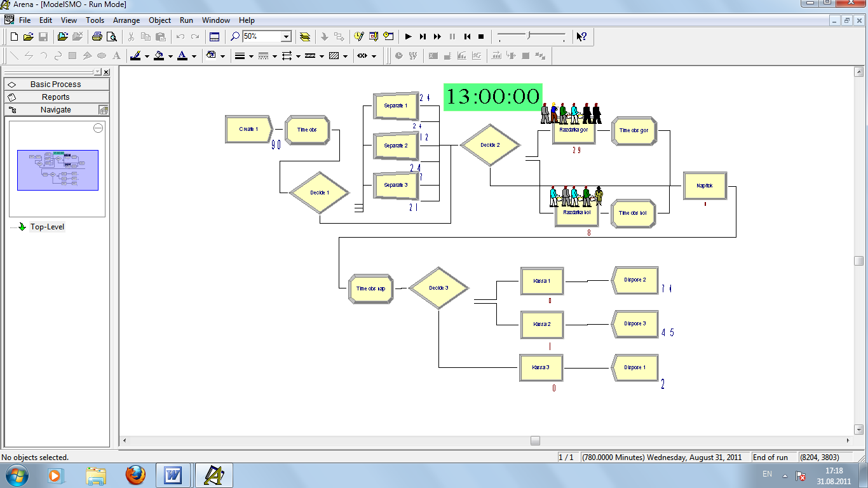Open line style dashed dropdown
The image size is (868, 488).
pos(274,56)
